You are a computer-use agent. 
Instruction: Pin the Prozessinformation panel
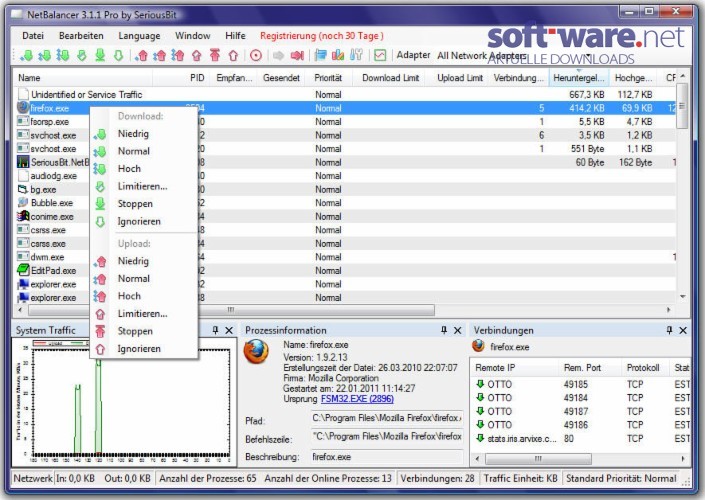444,330
